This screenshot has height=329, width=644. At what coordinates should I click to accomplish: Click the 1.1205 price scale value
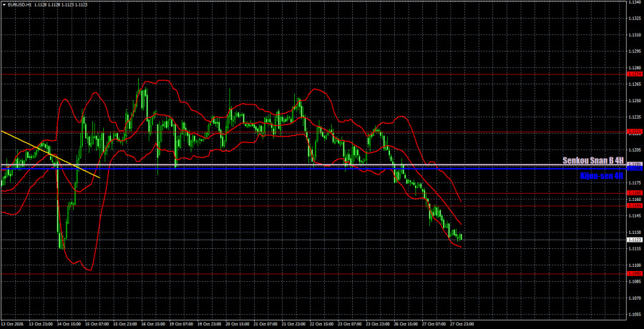pos(635,150)
